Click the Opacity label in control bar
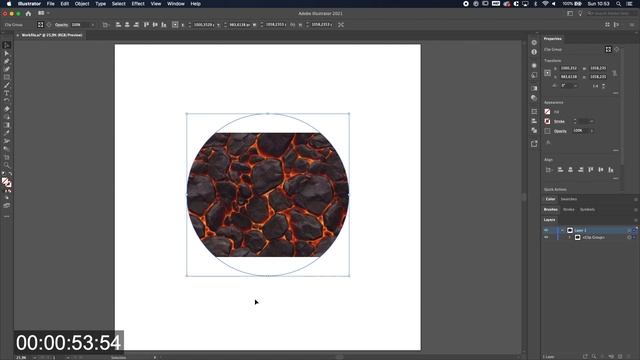This screenshot has width=640, height=360. pos(61,24)
